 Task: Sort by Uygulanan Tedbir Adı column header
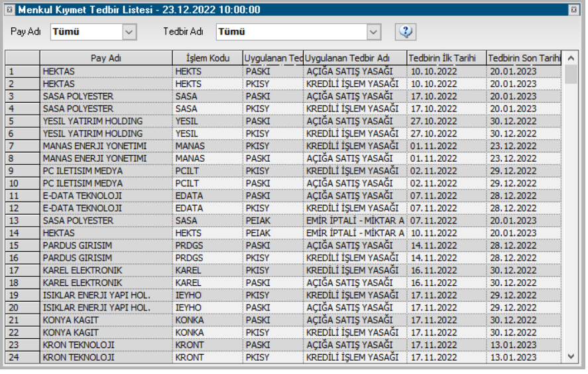coord(355,58)
